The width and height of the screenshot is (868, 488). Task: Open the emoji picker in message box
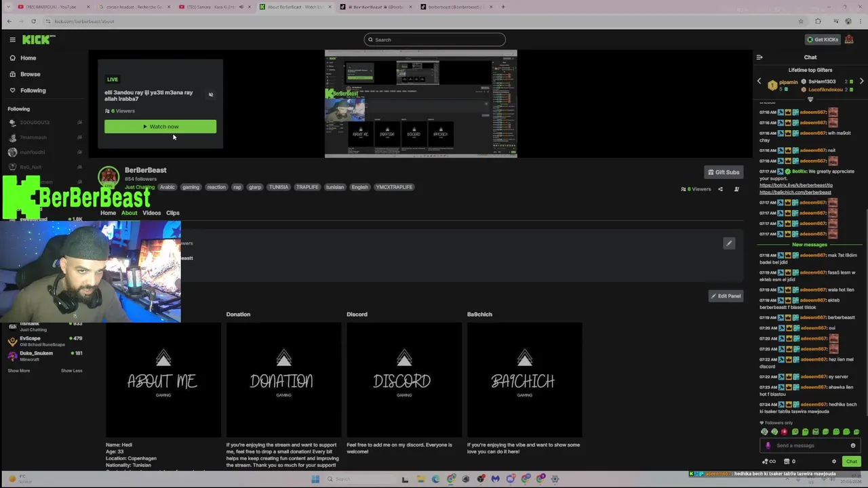(x=853, y=445)
